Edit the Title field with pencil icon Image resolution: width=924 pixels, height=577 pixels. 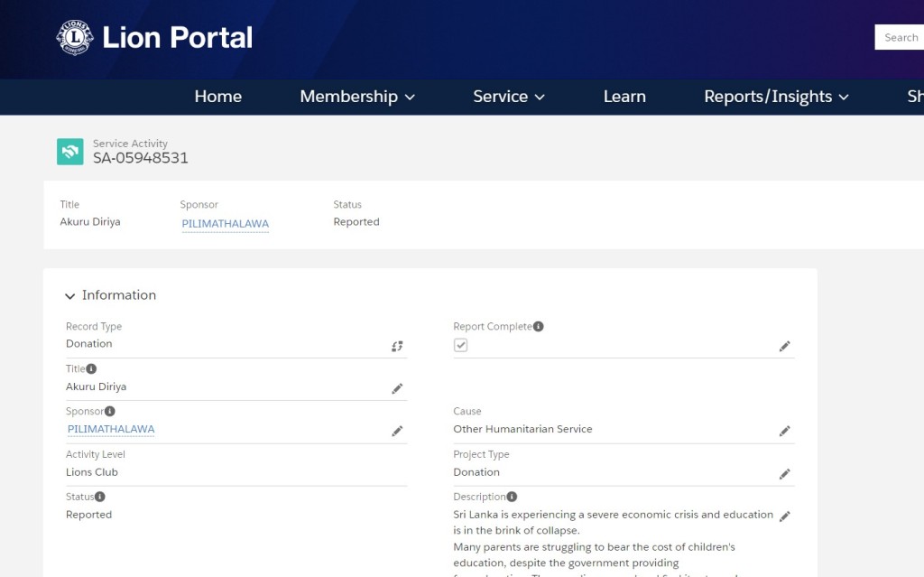tap(397, 388)
